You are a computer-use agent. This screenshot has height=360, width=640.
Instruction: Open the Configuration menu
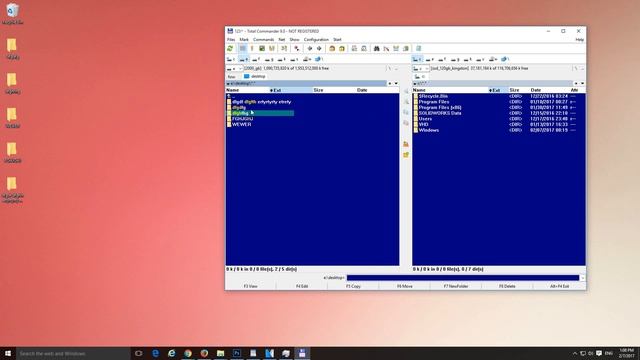(x=316, y=40)
